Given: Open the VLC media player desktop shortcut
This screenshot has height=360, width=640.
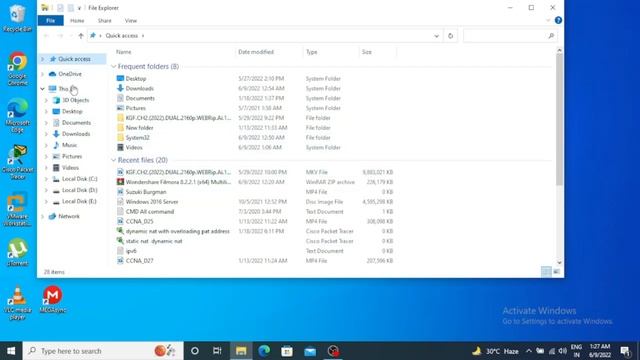Looking at the screenshot, I should 17,303.
